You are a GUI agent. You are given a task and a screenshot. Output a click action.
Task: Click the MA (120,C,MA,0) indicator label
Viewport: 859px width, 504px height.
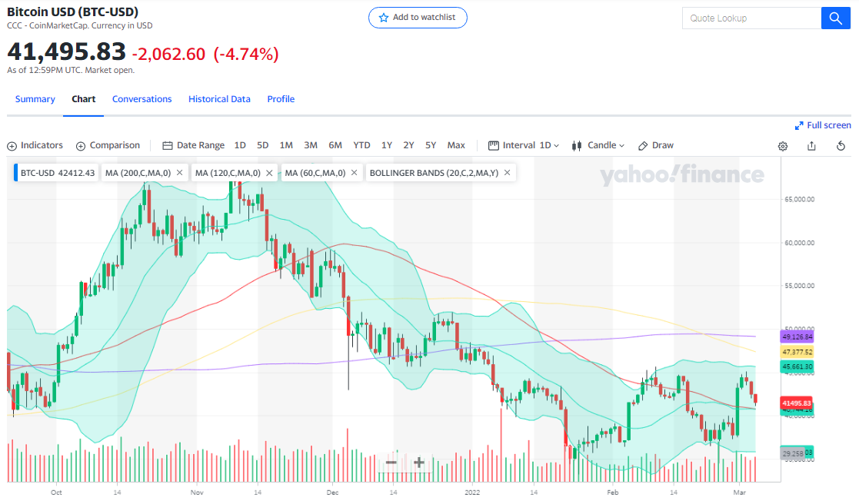(228, 173)
